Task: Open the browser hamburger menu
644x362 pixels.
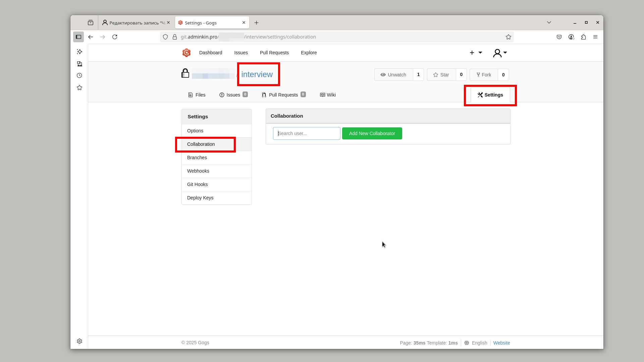Action: [x=595, y=37]
